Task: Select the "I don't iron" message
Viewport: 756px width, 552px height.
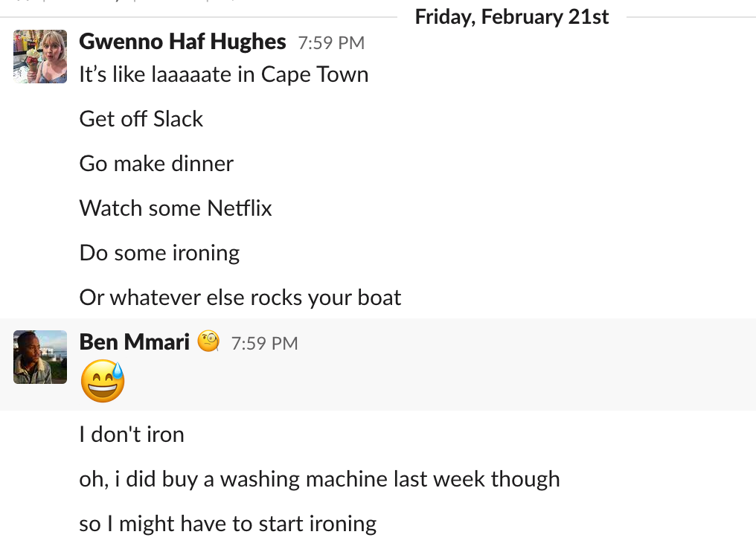Action: pos(132,434)
